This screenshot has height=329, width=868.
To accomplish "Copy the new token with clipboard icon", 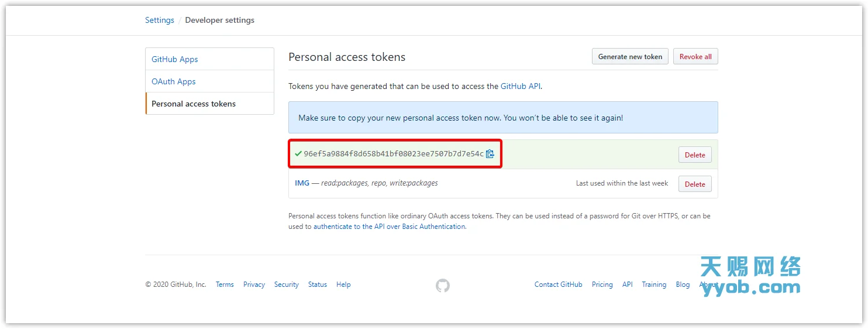I will point(490,154).
